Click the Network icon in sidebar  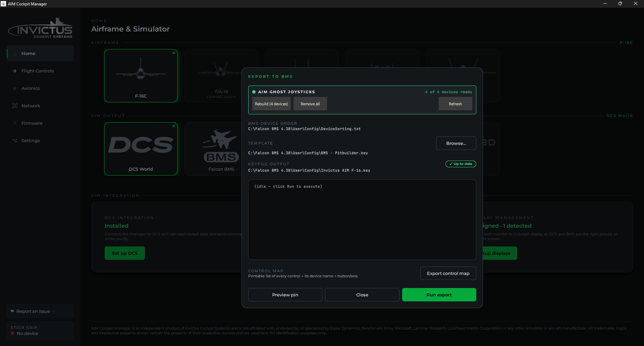pos(15,106)
